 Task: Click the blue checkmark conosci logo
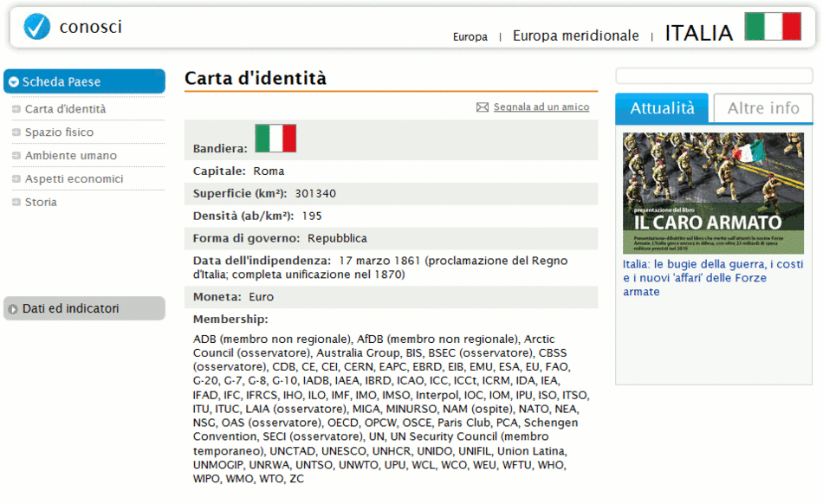pyautogui.click(x=36, y=27)
